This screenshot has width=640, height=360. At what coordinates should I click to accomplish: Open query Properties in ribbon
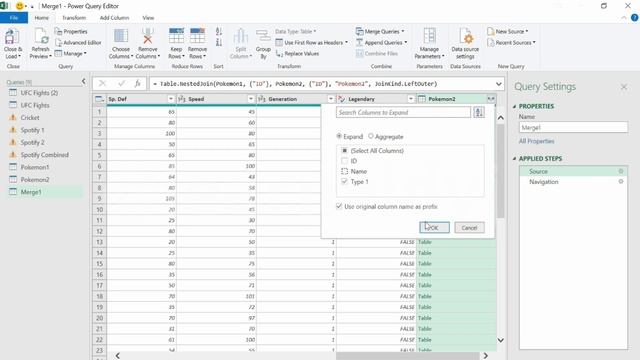point(71,31)
